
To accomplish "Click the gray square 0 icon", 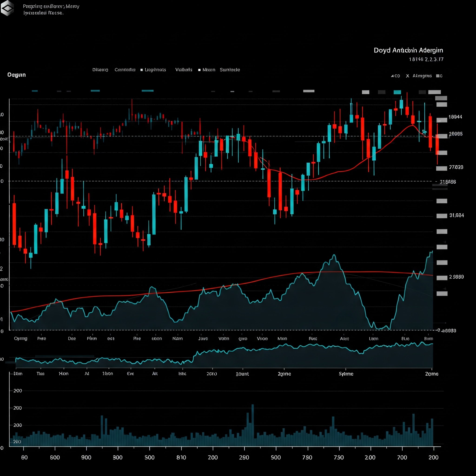I will (438, 76).
